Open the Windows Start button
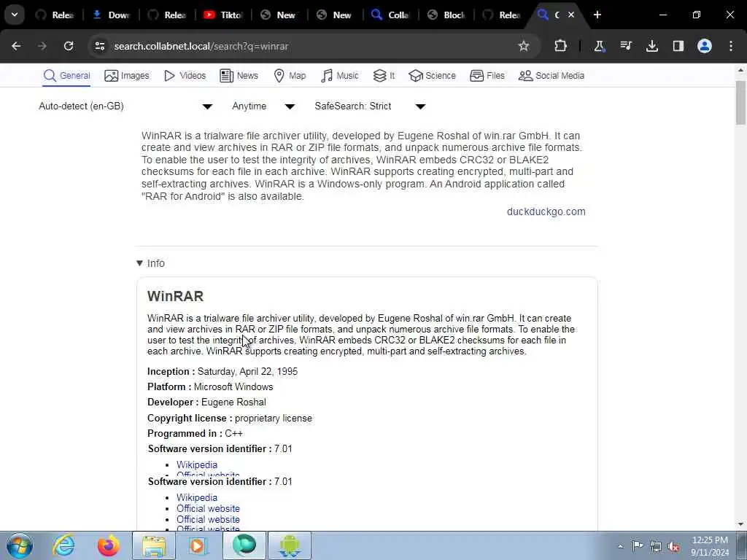 [x=20, y=545]
